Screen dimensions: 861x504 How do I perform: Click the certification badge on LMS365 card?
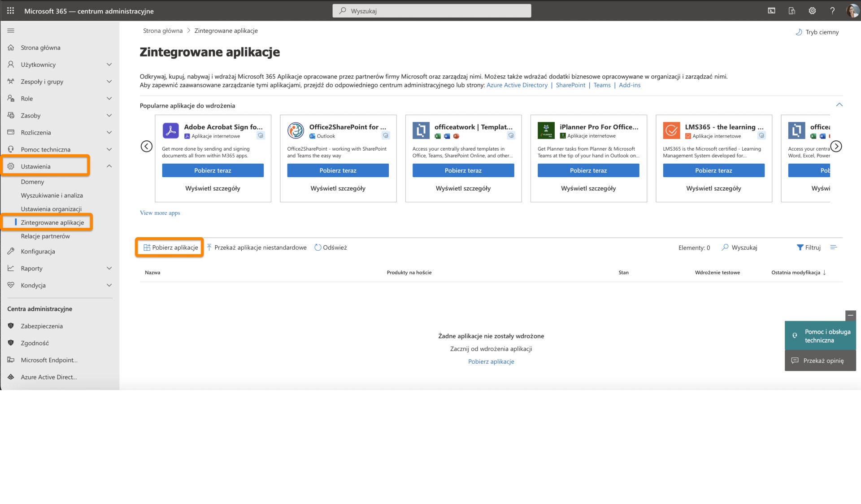tap(761, 135)
